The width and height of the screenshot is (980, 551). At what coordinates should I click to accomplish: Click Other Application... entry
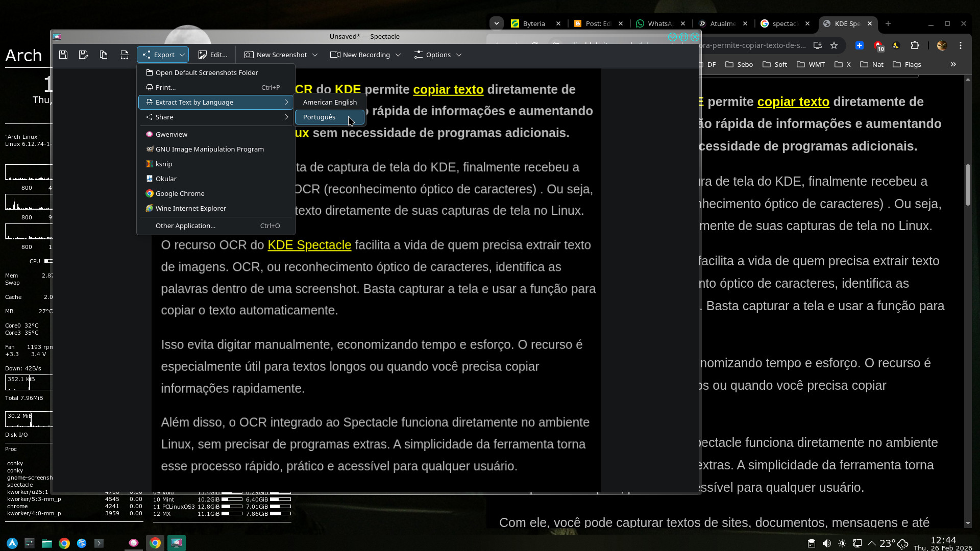[x=185, y=226]
